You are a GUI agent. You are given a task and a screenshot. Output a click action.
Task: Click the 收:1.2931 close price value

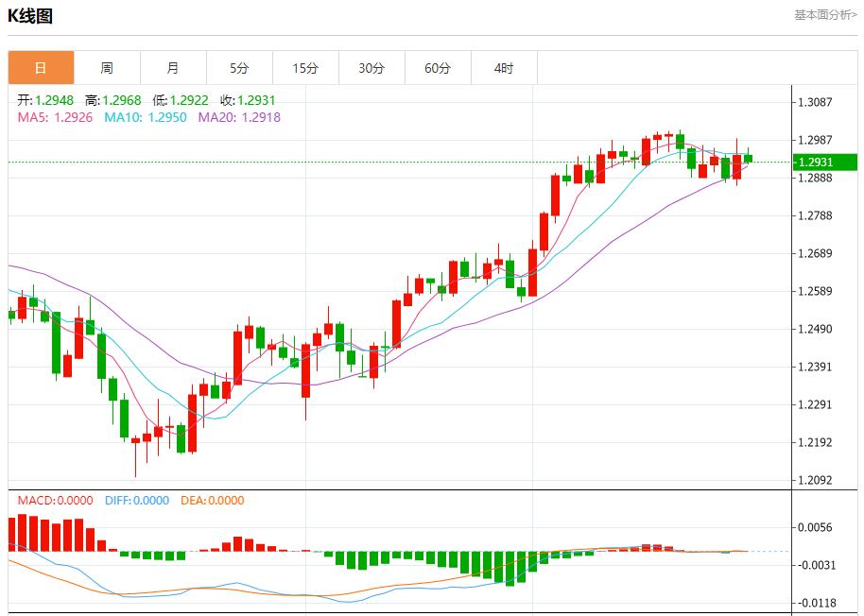pos(248,100)
